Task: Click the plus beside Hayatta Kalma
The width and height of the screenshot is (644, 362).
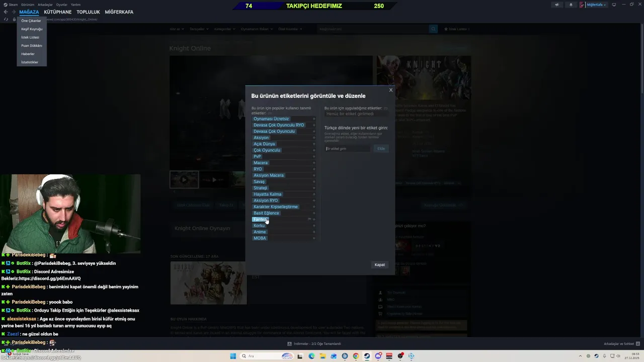Action: pyautogui.click(x=314, y=195)
